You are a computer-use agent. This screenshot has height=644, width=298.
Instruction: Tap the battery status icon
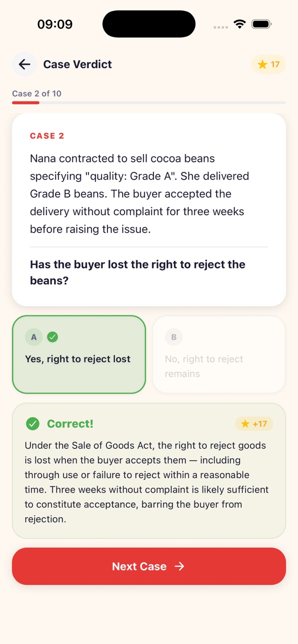point(261,24)
